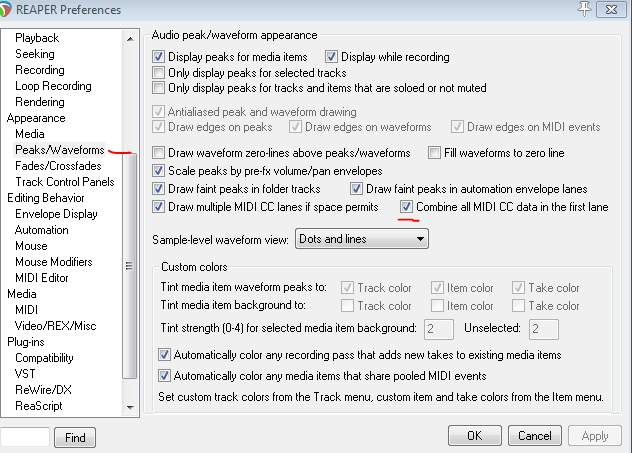Toggle Draw faint peaks in automation envelope lanes
The image size is (632, 453).
pyautogui.click(x=356, y=189)
